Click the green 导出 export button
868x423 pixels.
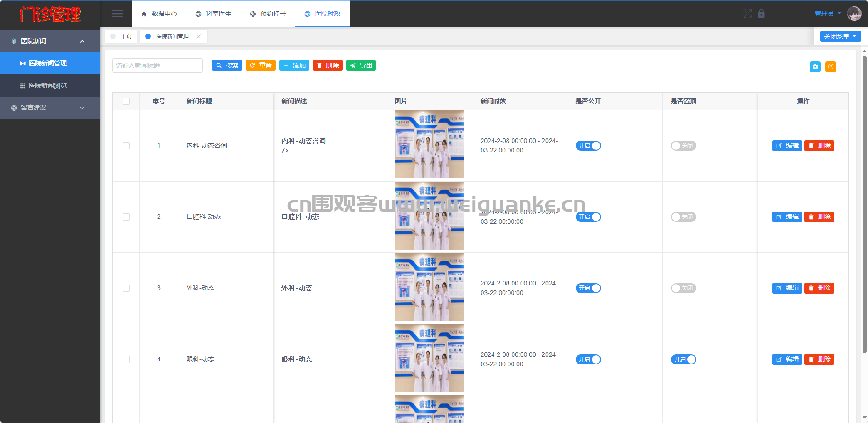[361, 65]
